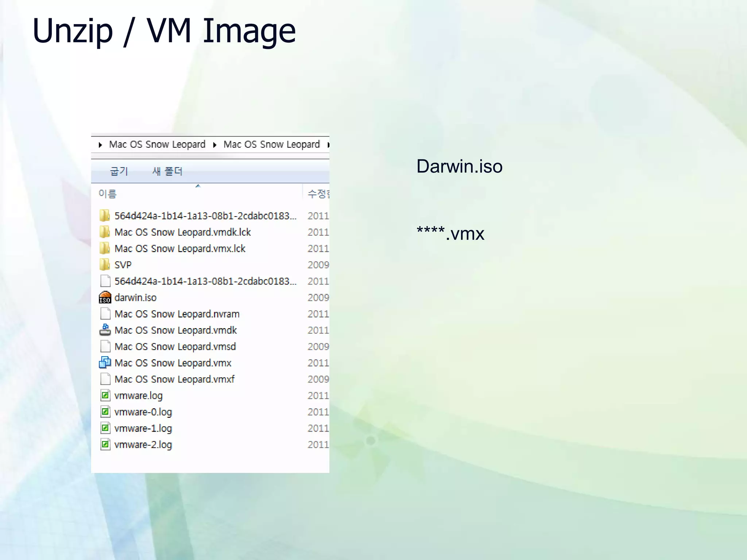Select the 564d424a-1b14 folder name
This screenshot has height=560, width=747.
205,216
